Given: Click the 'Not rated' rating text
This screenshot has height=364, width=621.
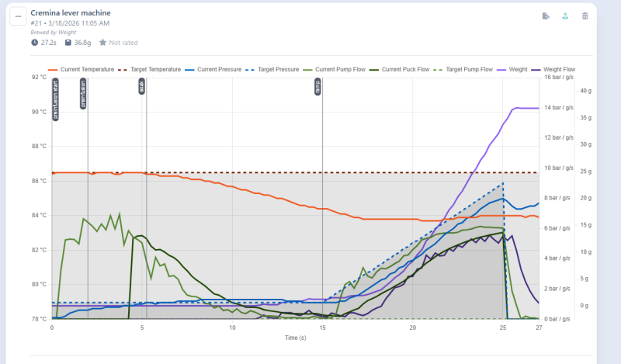Looking at the screenshot, I should click(123, 43).
